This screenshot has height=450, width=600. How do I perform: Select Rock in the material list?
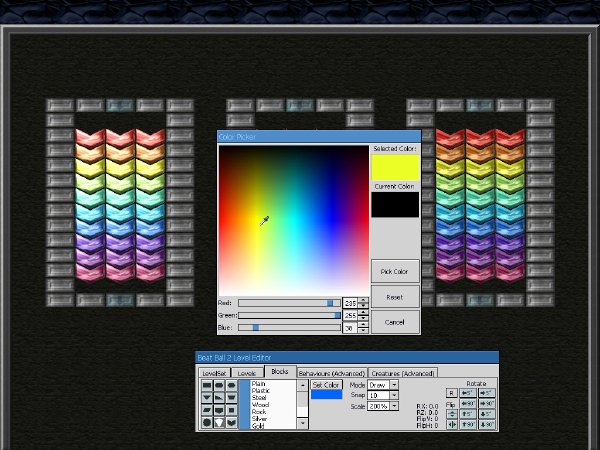point(273,412)
